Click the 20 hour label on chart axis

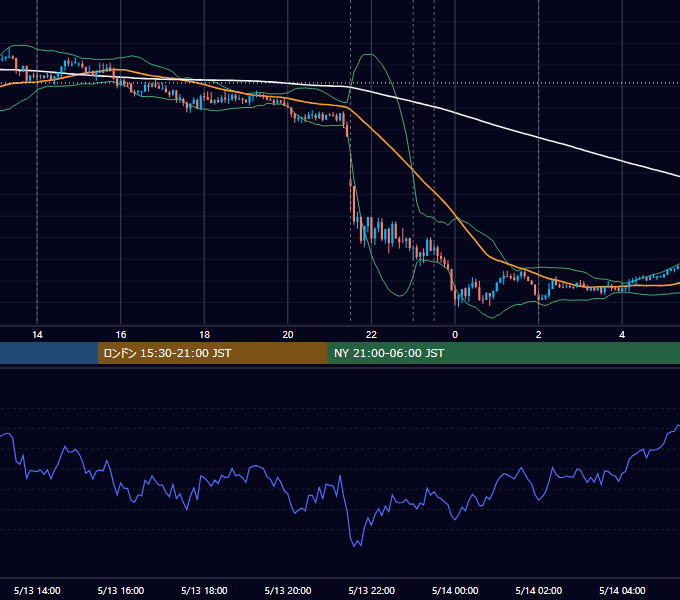pyautogui.click(x=288, y=335)
